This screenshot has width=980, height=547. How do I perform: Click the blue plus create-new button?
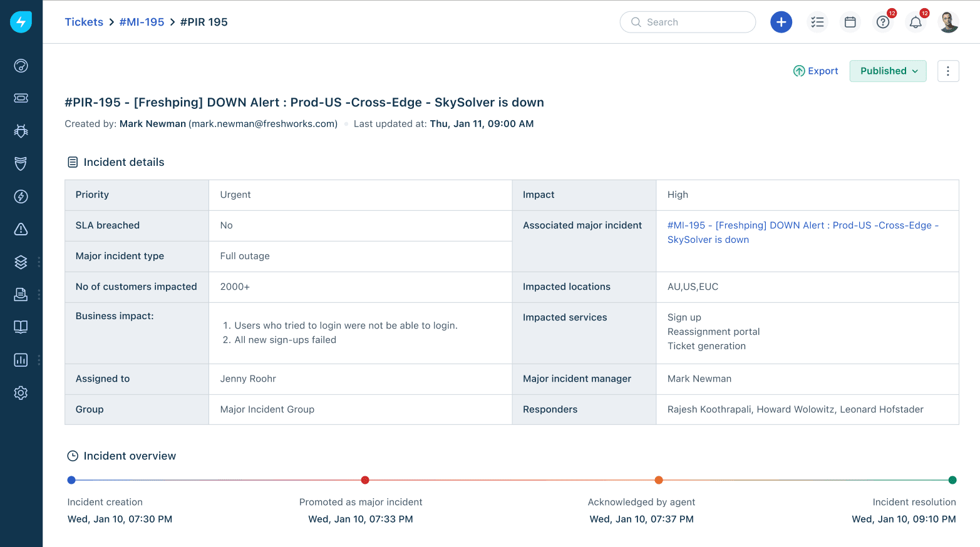tap(781, 22)
